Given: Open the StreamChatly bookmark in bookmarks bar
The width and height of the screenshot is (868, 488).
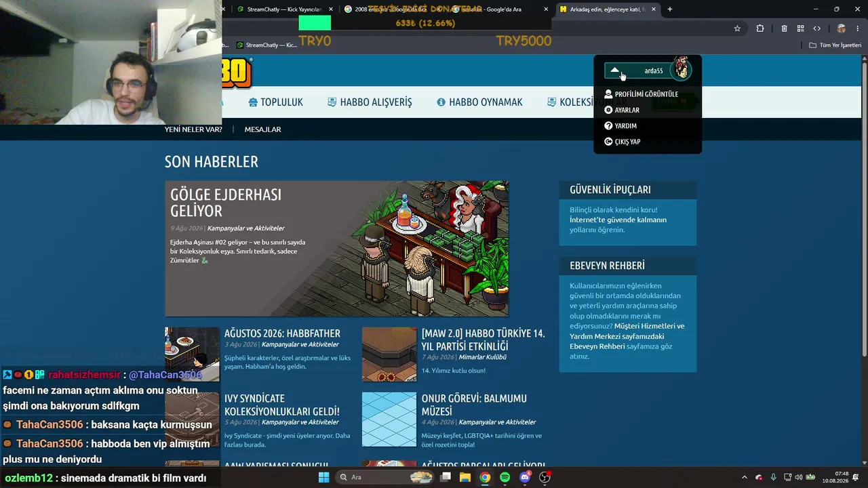Looking at the screenshot, I should pos(267,45).
